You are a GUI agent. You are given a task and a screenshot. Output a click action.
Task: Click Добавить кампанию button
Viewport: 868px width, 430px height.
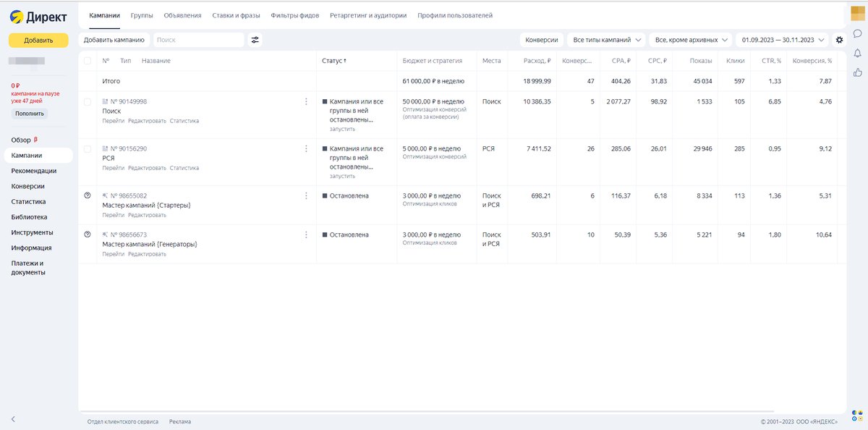point(114,40)
